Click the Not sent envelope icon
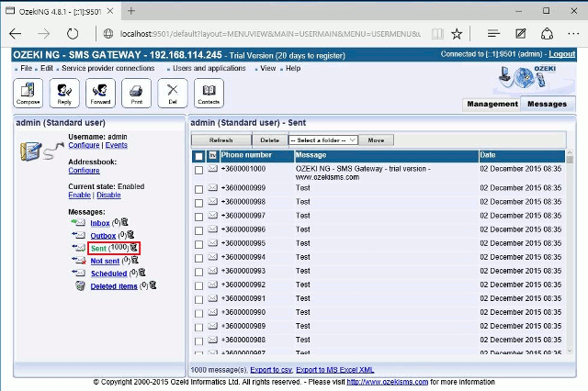 click(79, 261)
